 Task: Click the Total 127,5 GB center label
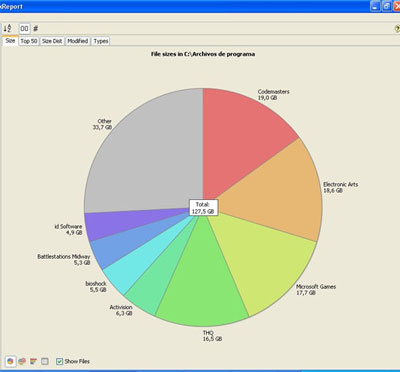(203, 208)
